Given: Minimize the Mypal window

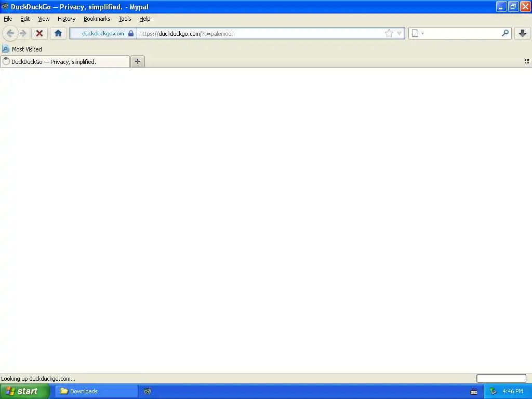Looking at the screenshot, I should [501, 6].
